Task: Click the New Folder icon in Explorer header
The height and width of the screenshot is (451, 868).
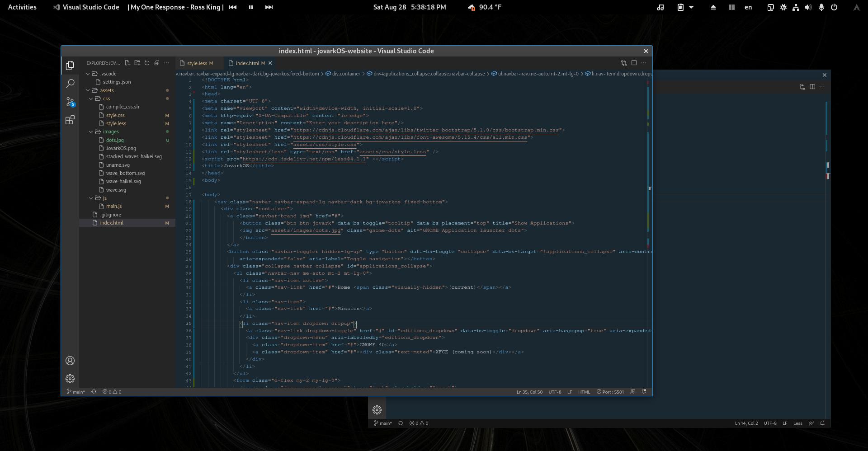Action: coord(137,63)
